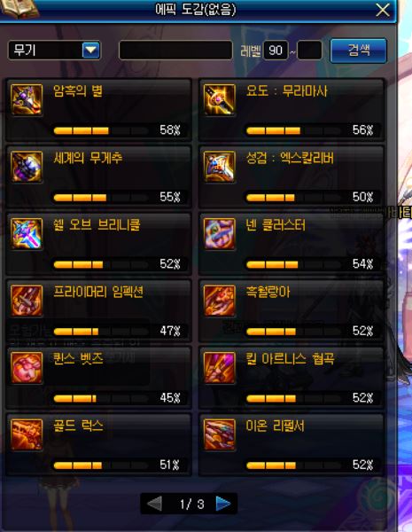The height and width of the screenshot is (532, 412).
Task: Go to previous page with left arrow
Action: coord(155,504)
